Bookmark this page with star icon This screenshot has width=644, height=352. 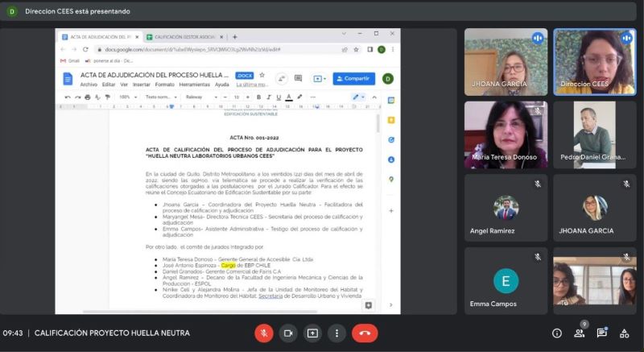pyautogui.click(x=356, y=49)
